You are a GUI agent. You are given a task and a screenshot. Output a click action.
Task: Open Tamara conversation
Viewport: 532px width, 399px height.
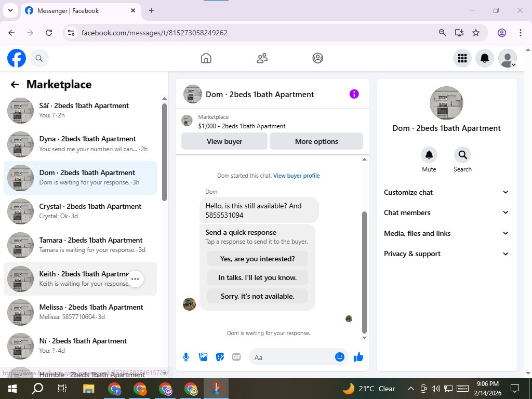pyautogui.click(x=80, y=245)
